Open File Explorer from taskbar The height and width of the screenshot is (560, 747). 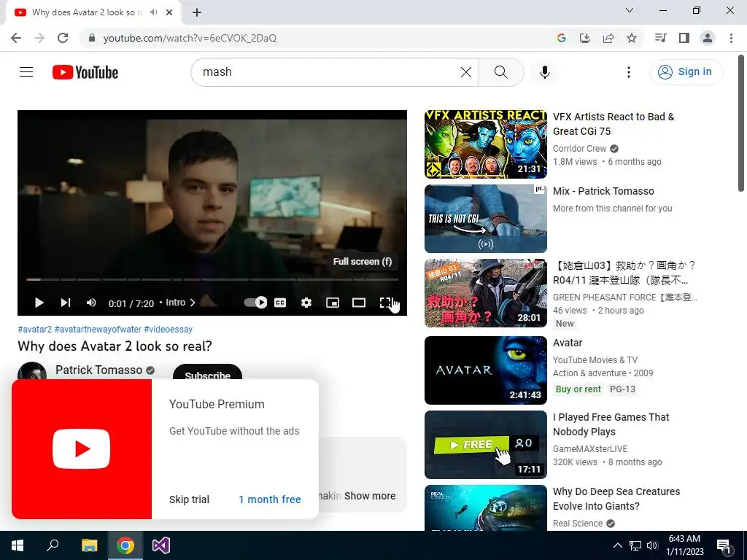89,545
